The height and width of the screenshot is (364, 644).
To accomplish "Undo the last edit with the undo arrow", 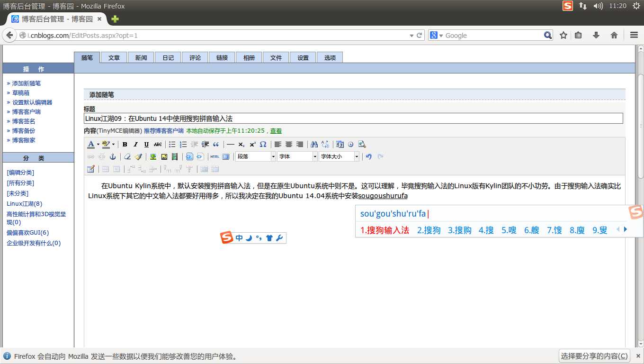I will pyautogui.click(x=369, y=156).
